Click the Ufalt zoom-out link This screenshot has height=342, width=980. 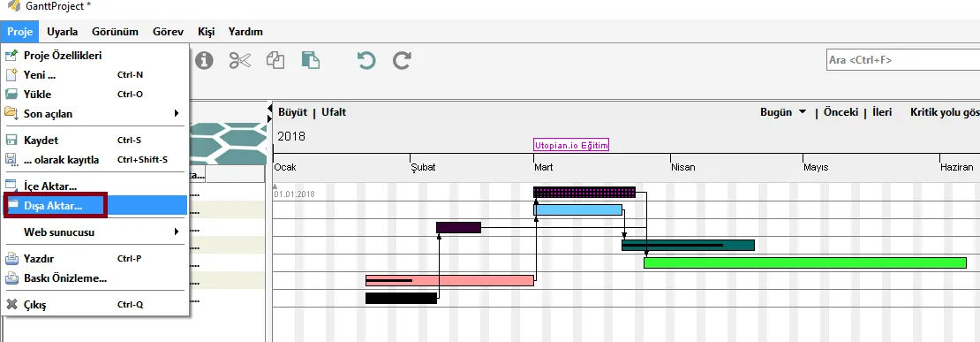[334, 112]
